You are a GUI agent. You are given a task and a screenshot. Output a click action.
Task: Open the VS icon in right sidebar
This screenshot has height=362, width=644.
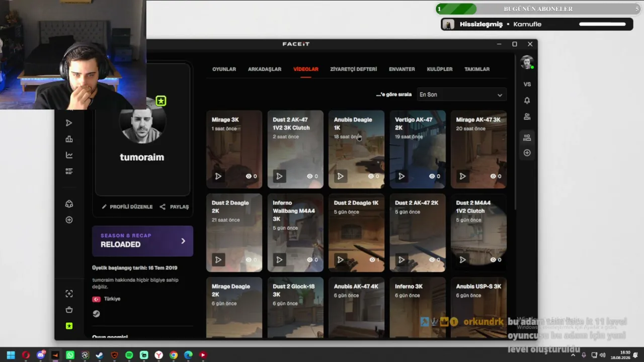coord(527,84)
